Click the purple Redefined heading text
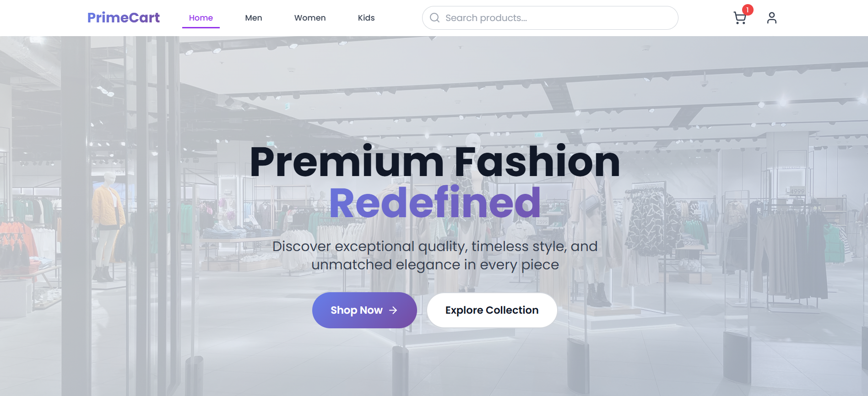This screenshot has width=868, height=396. click(x=435, y=203)
